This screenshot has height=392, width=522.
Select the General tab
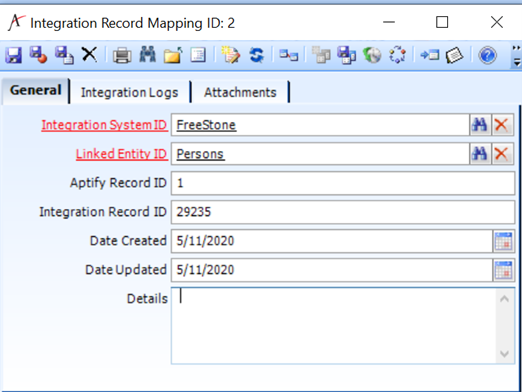(x=35, y=90)
